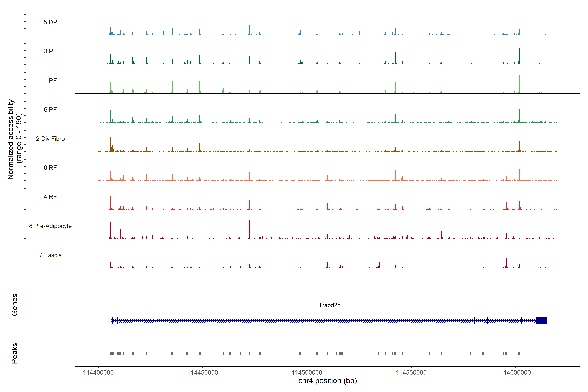Click the 4 RF track label
The height and width of the screenshot is (392, 588).
pos(50,197)
